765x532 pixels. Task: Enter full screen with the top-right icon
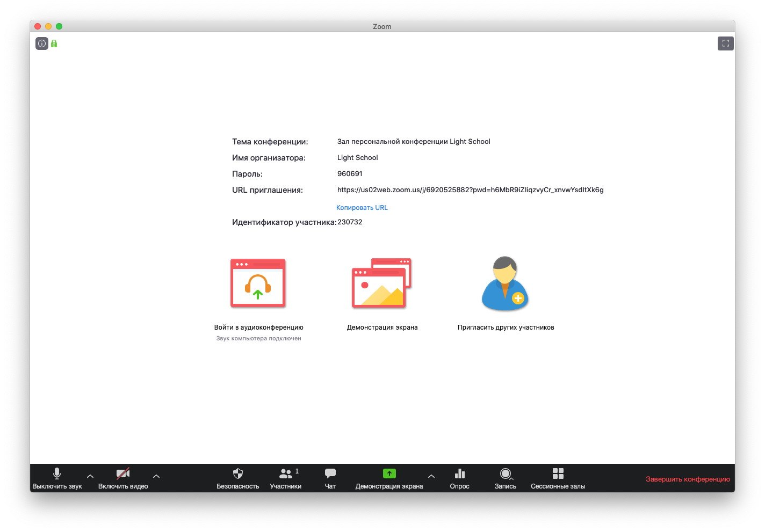725,43
